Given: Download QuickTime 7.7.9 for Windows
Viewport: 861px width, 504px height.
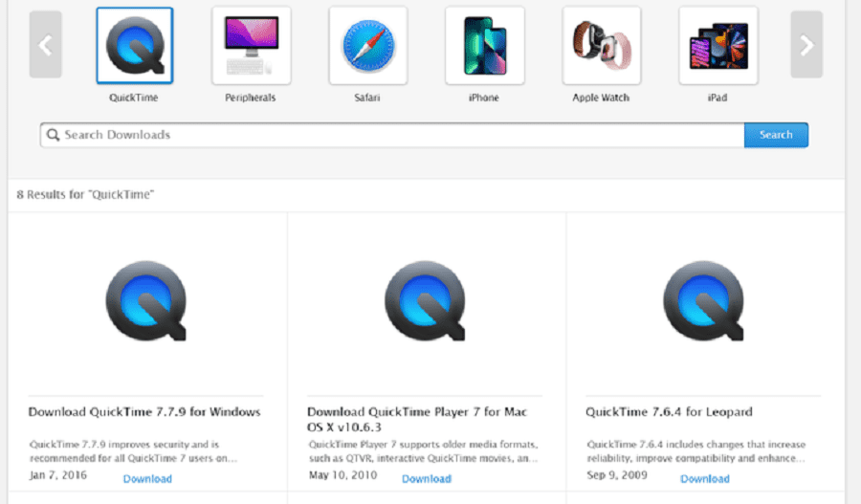Looking at the screenshot, I should click(147, 479).
